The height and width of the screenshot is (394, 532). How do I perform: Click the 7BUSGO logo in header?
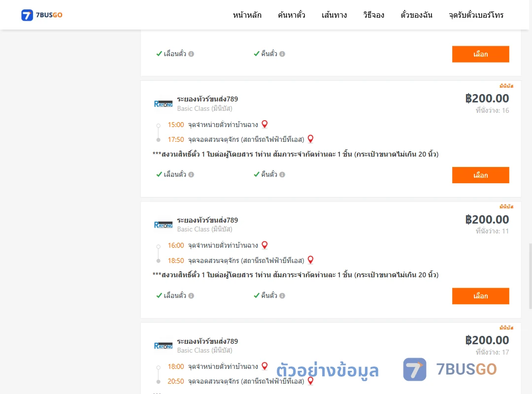coord(42,15)
